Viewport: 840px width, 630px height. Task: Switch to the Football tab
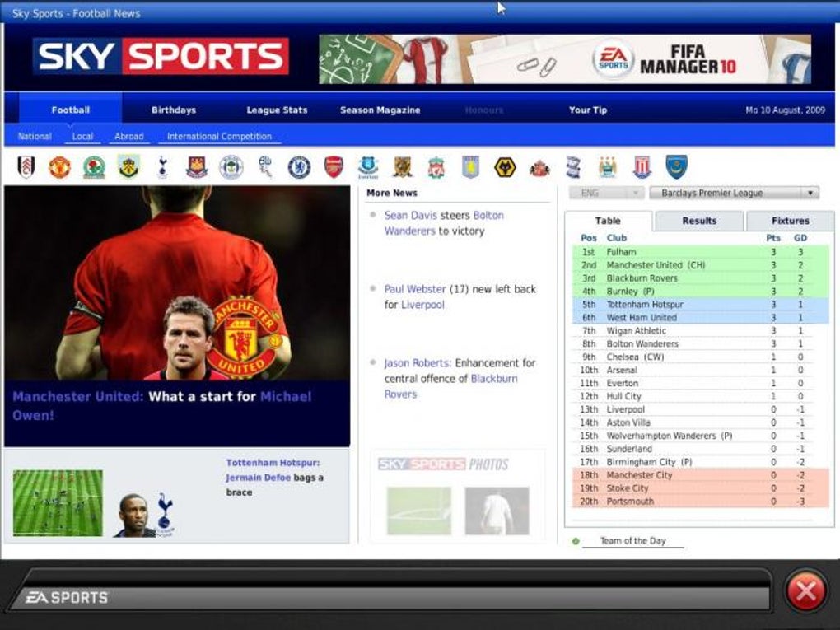click(x=71, y=110)
